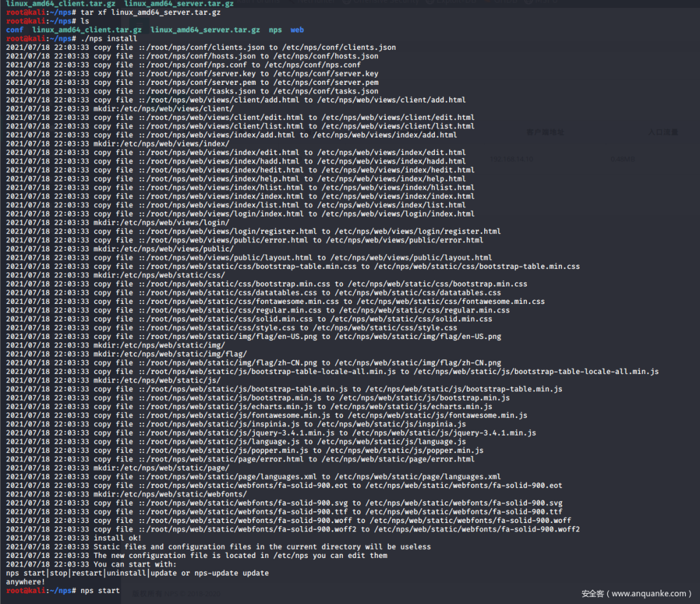Select the echarts.min.js copy log line
Image resolution: width=700 pixels, height=604 pixels.
point(249,407)
